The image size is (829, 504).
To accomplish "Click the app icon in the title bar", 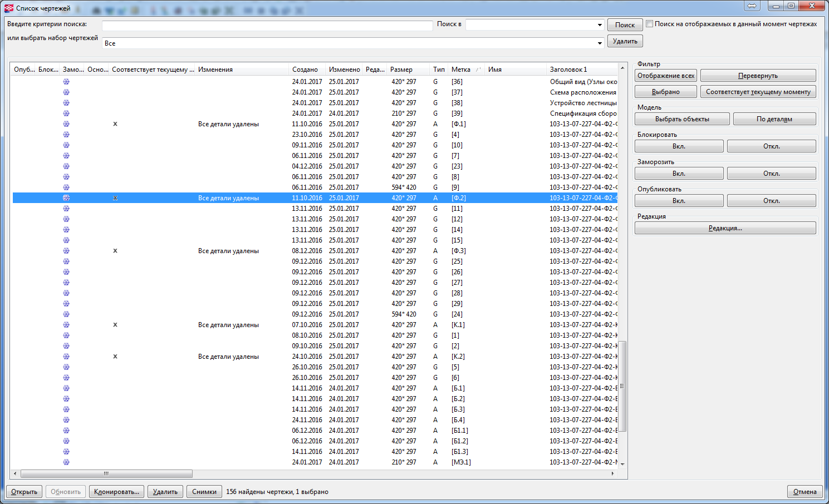I will [x=9, y=8].
